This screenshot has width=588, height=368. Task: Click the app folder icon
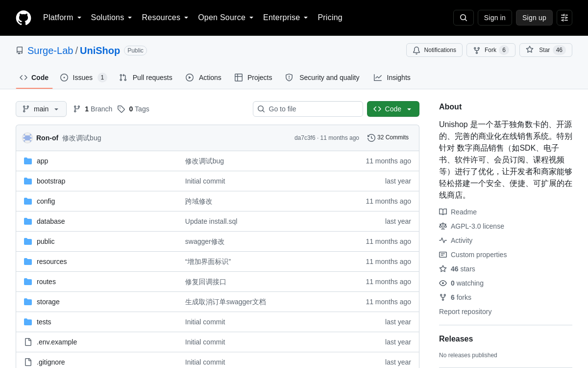click(x=28, y=161)
